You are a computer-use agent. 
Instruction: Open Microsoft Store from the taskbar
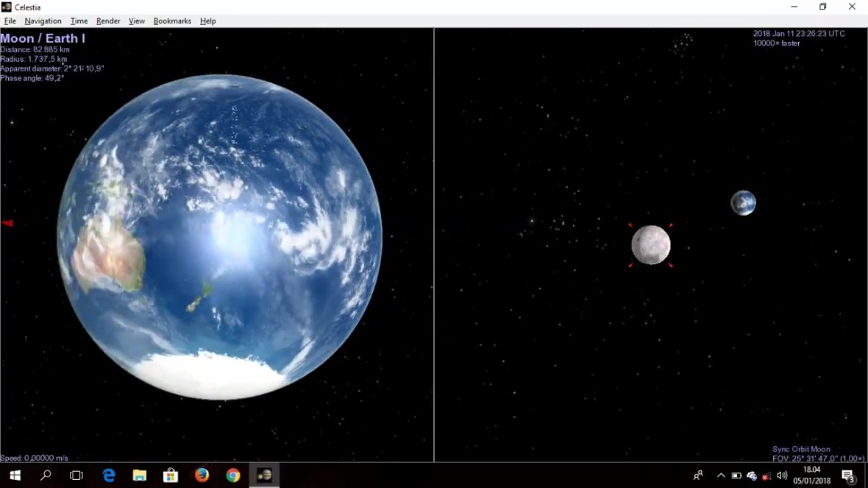coord(171,475)
